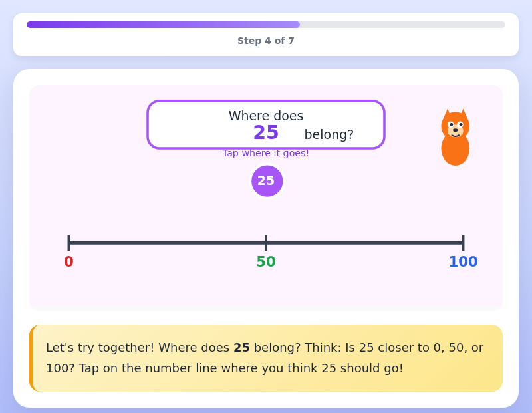Select the bold number 25 inside the question box

(x=265, y=132)
